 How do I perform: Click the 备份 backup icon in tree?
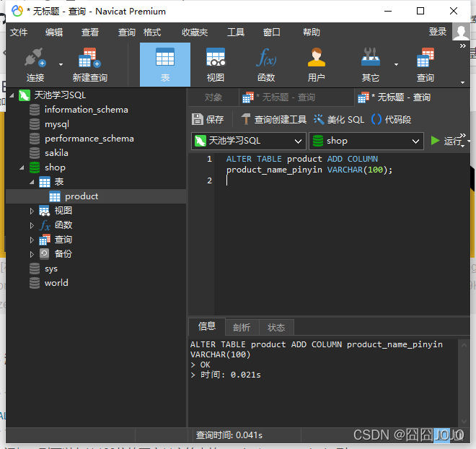coord(44,253)
